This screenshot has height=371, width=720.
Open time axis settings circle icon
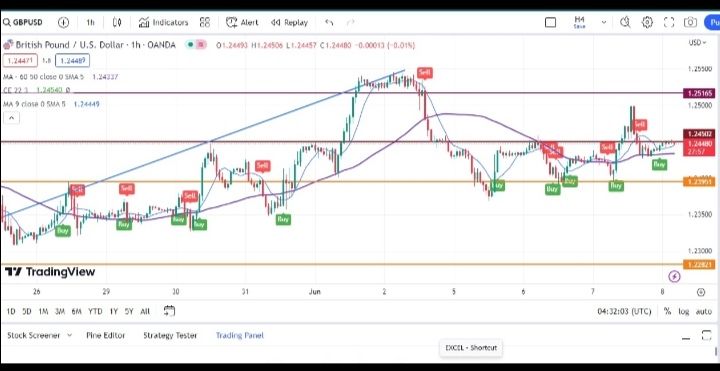(x=701, y=292)
